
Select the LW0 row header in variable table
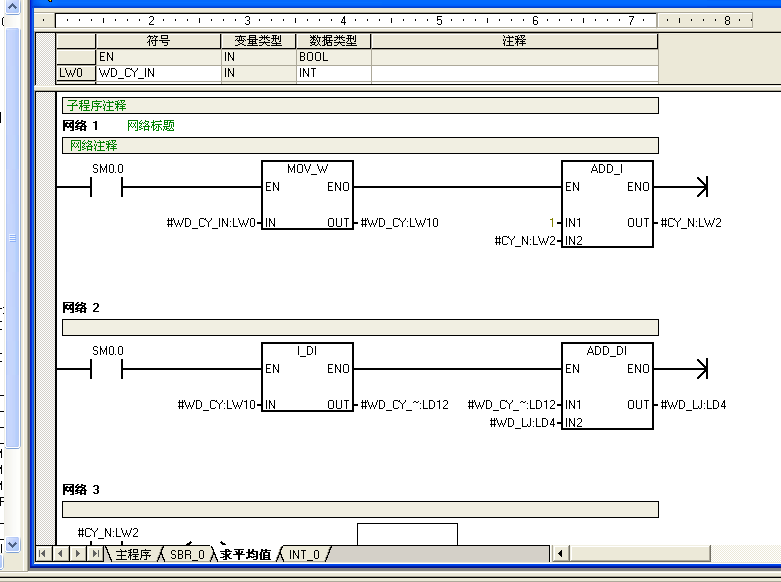(75, 73)
